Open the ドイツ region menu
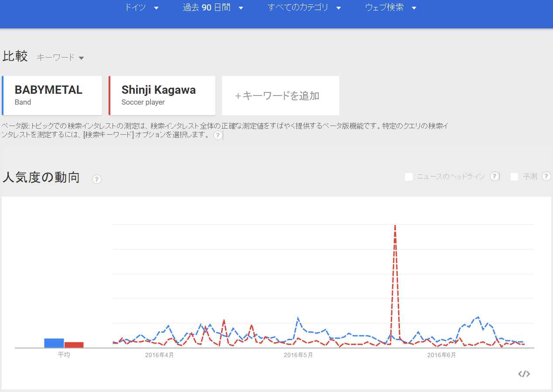This screenshot has height=392, width=553. [x=142, y=7]
